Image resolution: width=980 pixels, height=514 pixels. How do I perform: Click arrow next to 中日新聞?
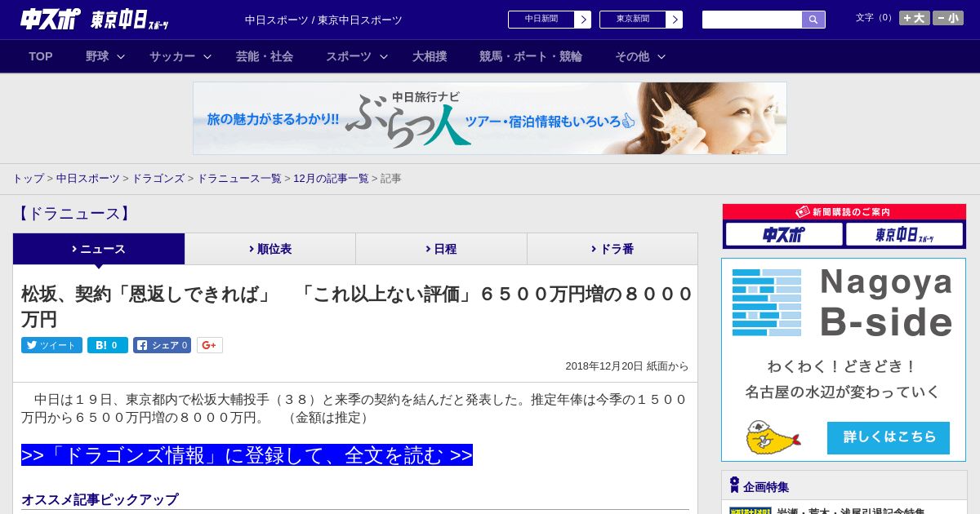click(x=582, y=20)
